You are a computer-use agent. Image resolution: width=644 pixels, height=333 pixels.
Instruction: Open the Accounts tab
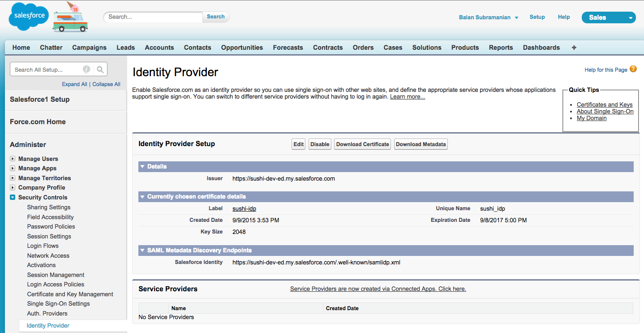pos(159,48)
